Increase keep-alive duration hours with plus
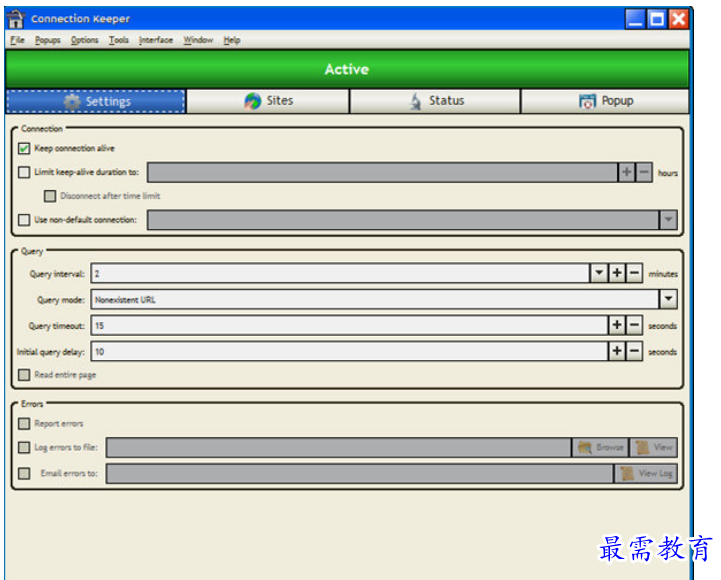Image resolution: width=721 pixels, height=580 pixels. [626, 172]
